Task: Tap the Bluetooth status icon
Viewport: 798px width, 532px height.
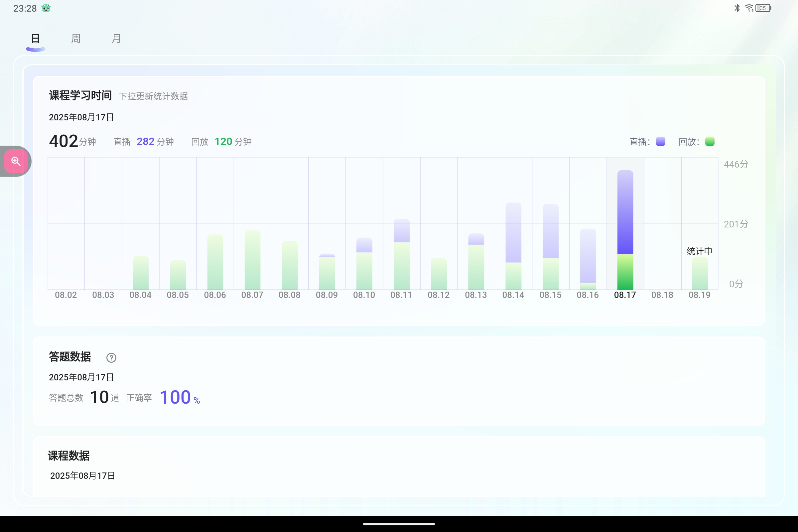Action: 737,8
